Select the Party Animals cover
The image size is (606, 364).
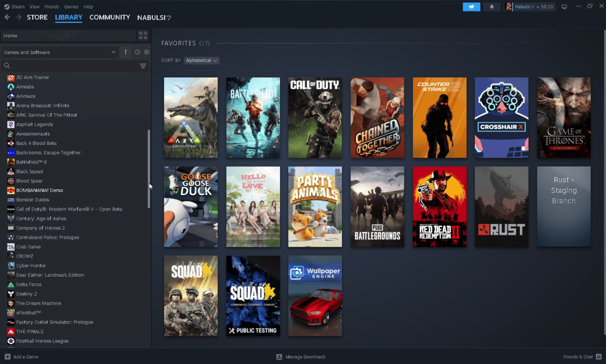(315, 206)
